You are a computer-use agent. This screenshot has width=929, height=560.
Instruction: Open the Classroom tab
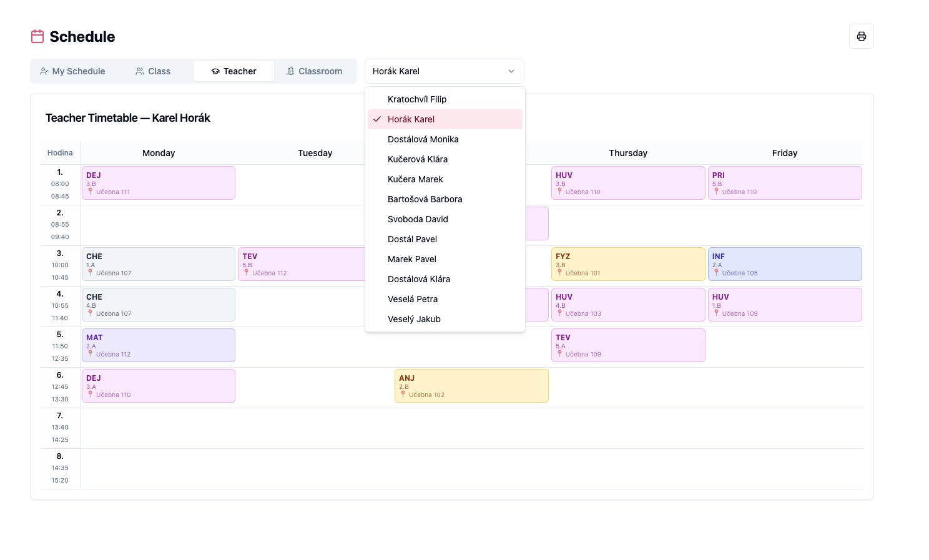click(x=314, y=71)
